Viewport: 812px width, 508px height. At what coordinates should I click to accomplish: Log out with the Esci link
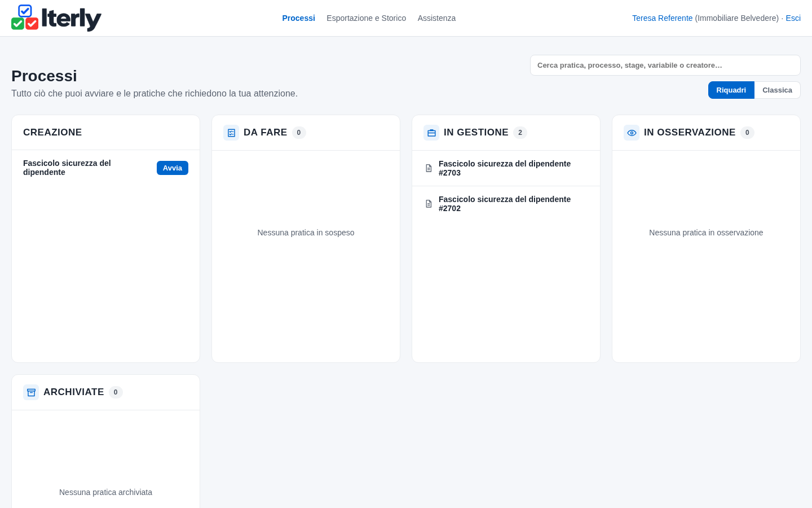click(x=793, y=18)
